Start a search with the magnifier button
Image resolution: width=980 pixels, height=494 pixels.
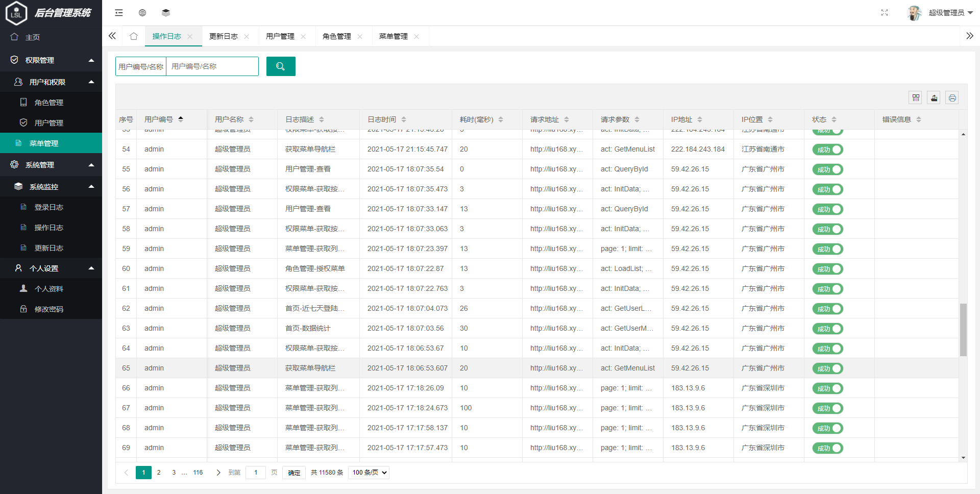tap(281, 66)
